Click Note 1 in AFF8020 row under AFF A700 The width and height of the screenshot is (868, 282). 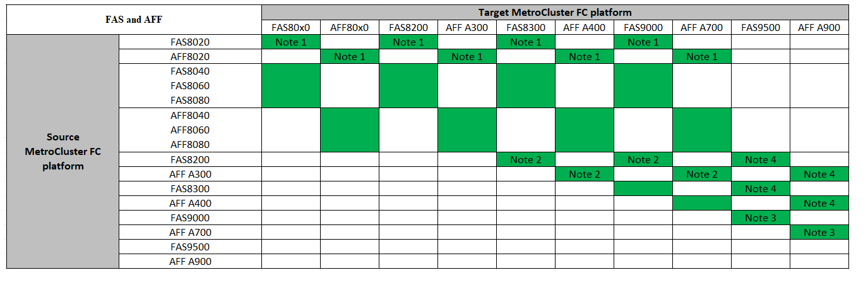coord(701,56)
